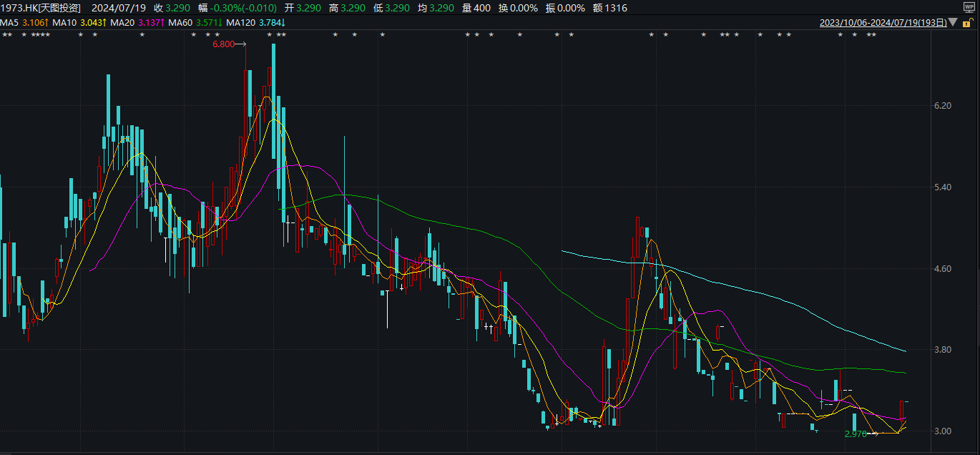Select the 1973.HK stock name title

click(41, 8)
